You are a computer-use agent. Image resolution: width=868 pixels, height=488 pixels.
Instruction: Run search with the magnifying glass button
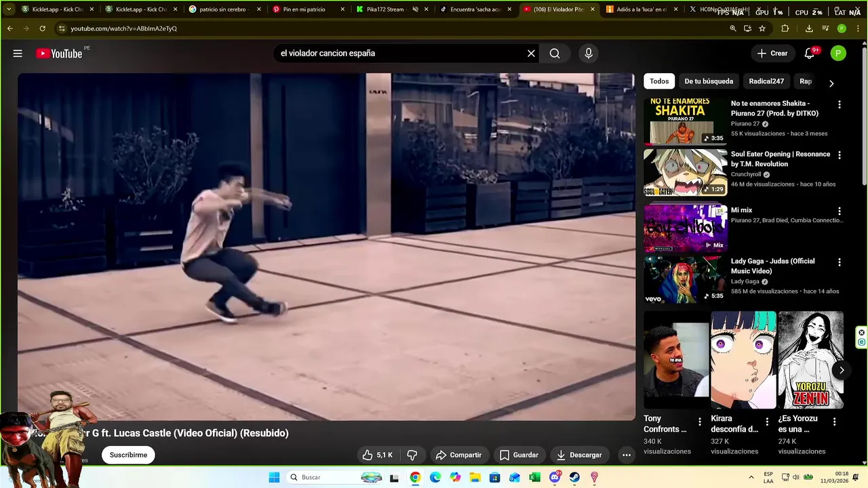click(555, 54)
